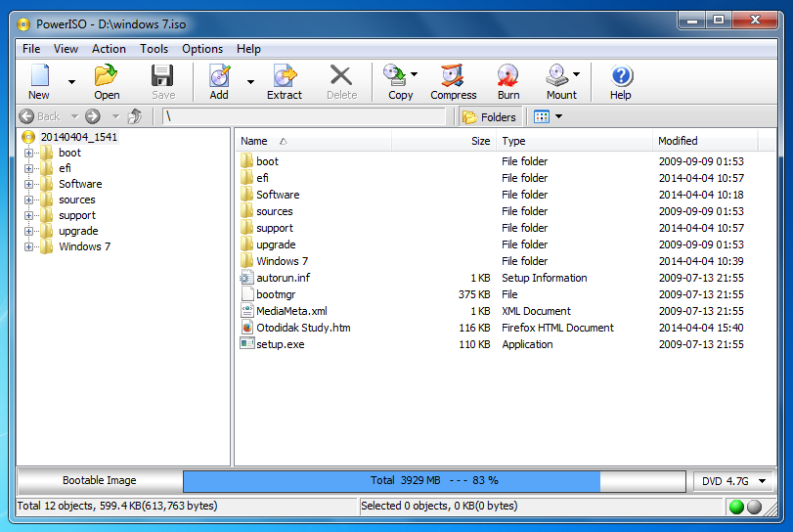793x532 pixels.
Task: Open the Action menu
Action: pos(109,49)
